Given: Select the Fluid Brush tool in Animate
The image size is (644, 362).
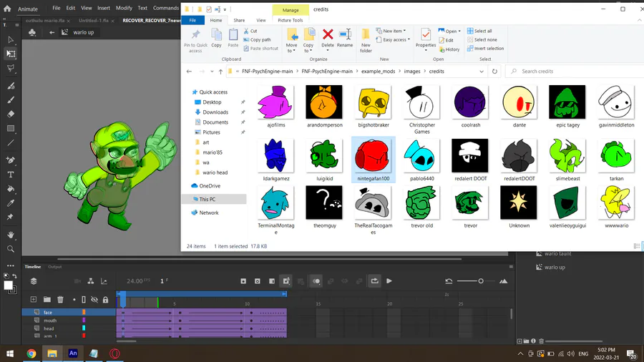Looking at the screenshot, I should pyautogui.click(x=11, y=86).
